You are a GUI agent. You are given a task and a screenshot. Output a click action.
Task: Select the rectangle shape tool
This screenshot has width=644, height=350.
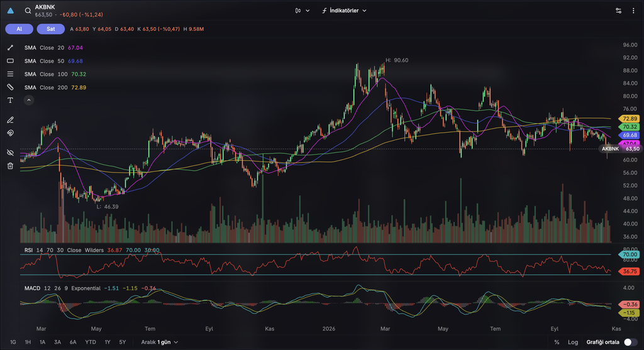(10, 61)
